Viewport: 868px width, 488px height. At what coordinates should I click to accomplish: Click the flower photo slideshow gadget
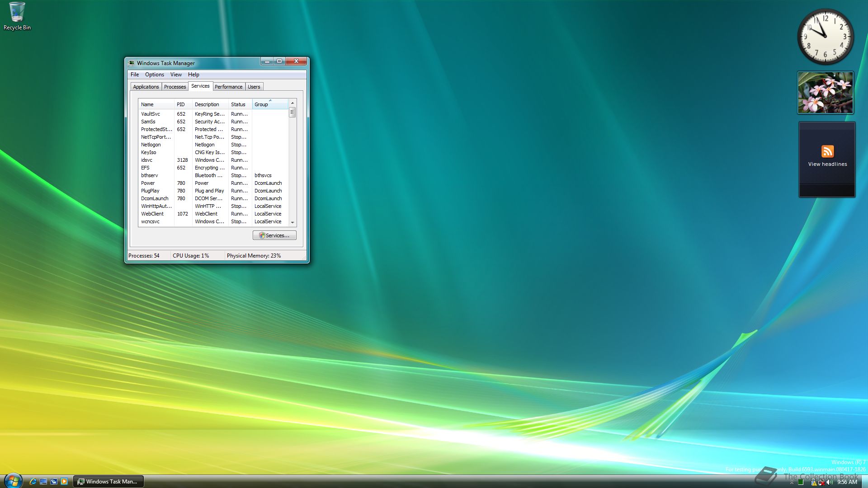coord(826,93)
